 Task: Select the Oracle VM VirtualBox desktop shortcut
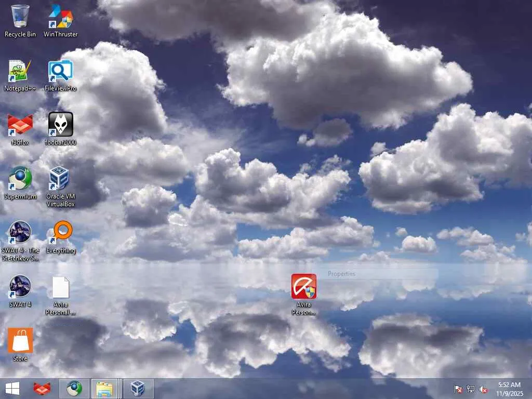[60, 187]
